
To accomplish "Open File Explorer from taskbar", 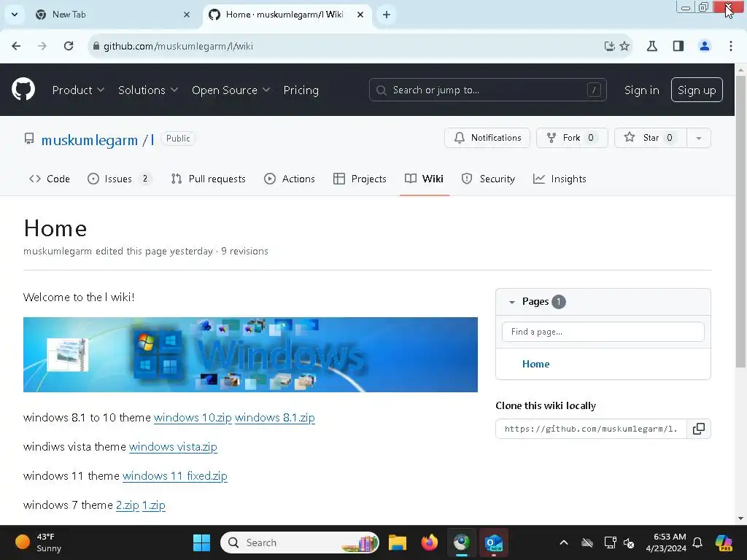I will [398, 542].
